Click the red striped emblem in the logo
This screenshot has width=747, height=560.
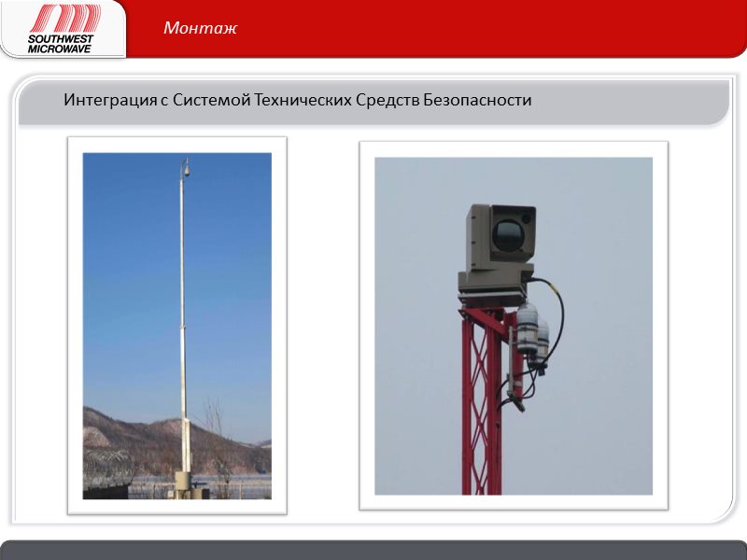[65, 19]
